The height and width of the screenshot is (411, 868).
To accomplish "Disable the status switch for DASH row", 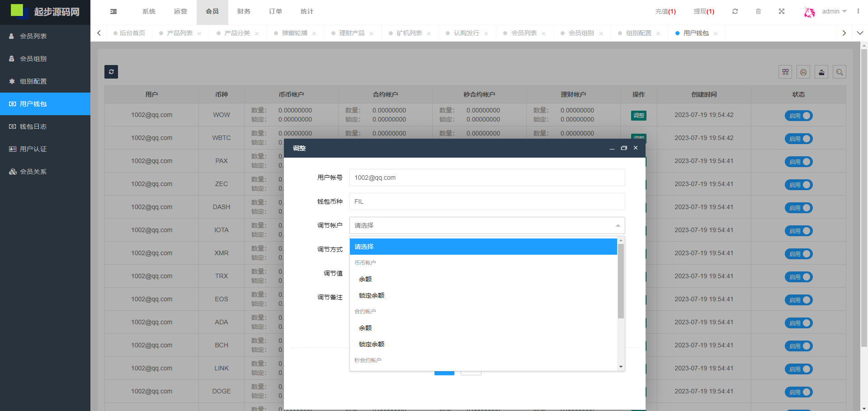I will (798, 208).
